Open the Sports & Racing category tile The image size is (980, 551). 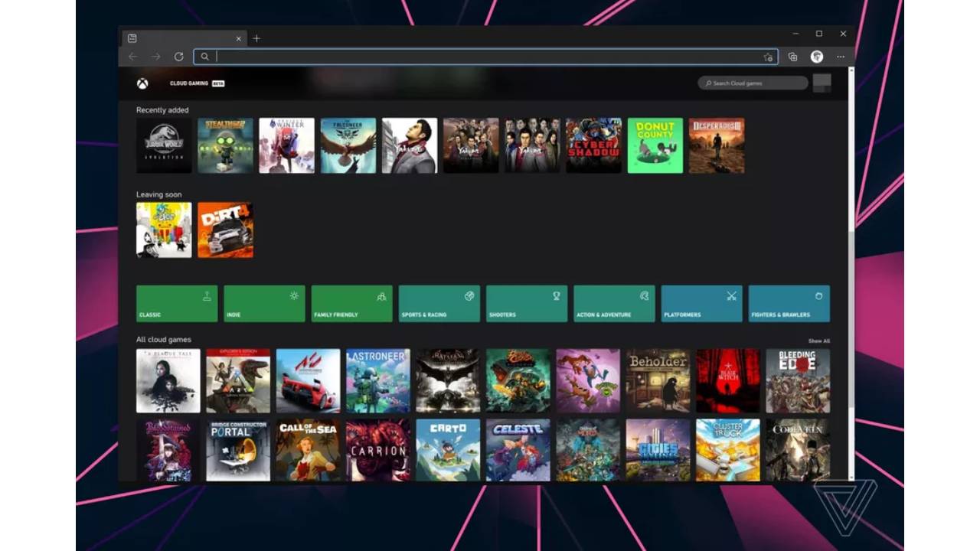pyautogui.click(x=439, y=304)
